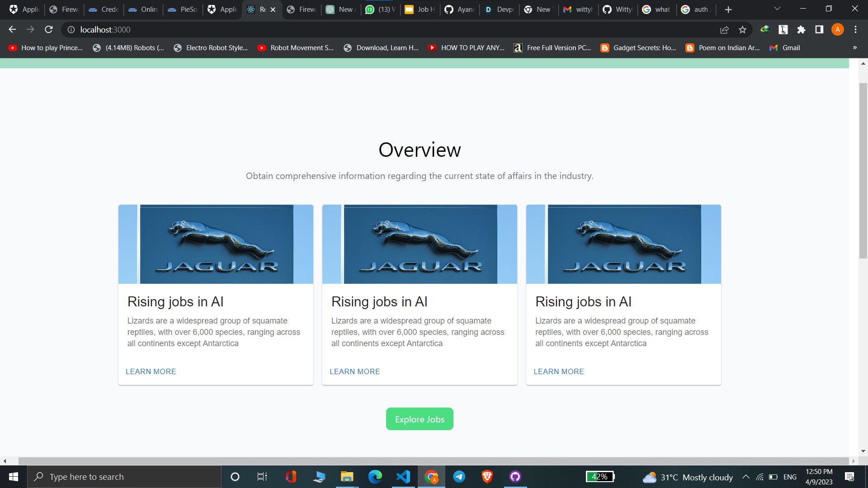
Task: Switch to the Job H tab
Action: 421,9
